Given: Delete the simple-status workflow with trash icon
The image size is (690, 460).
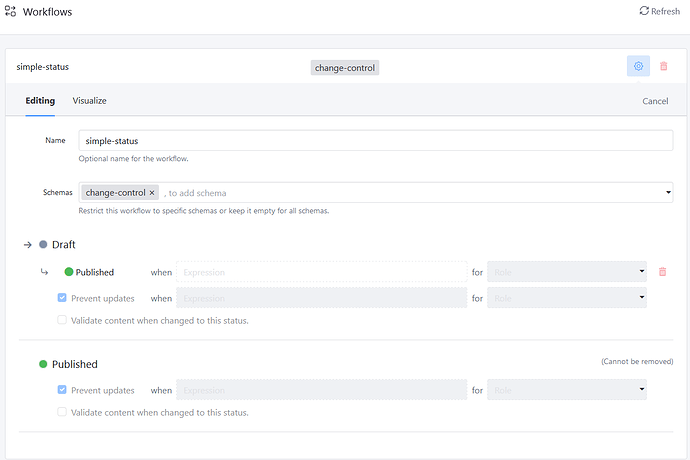Looking at the screenshot, I should (x=664, y=66).
